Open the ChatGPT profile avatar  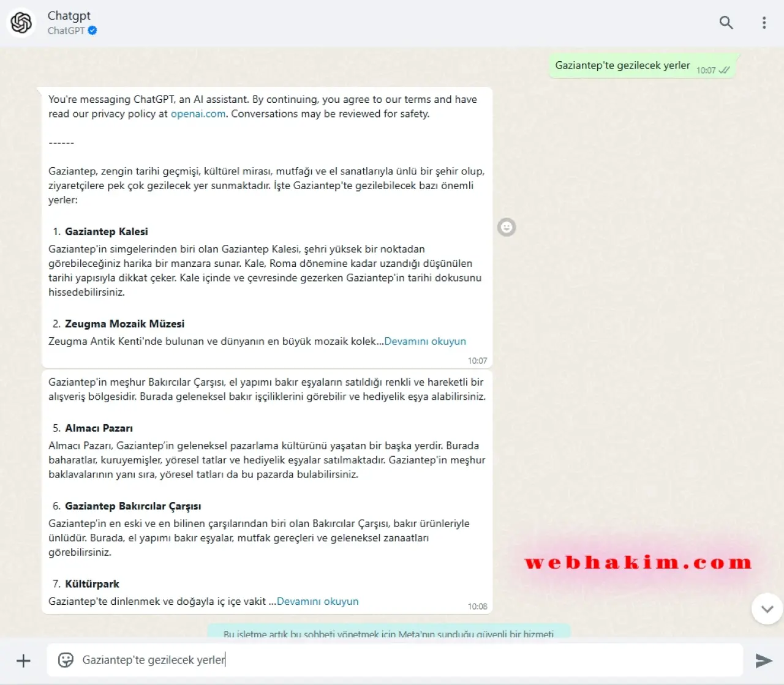pyautogui.click(x=21, y=23)
